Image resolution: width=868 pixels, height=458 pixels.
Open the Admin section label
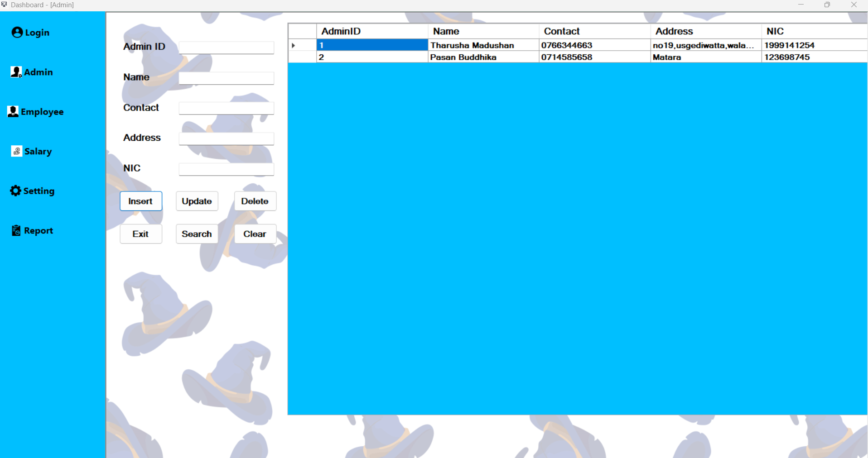[x=39, y=72]
